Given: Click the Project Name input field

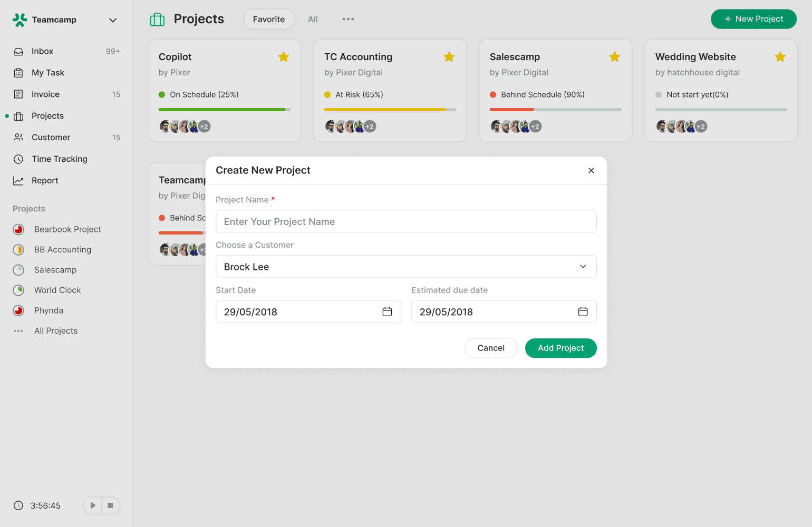Looking at the screenshot, I should tap(406, 222).
